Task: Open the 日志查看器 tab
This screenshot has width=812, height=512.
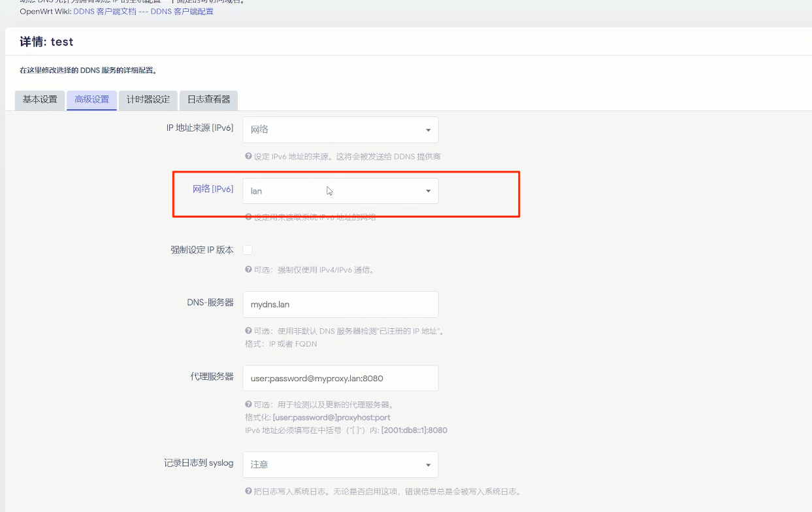Action: coord(208,100)
